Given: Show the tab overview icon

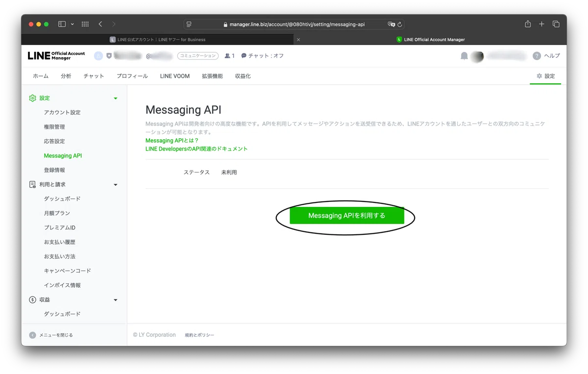Looking at the screenshot, I should coord(556,24).
